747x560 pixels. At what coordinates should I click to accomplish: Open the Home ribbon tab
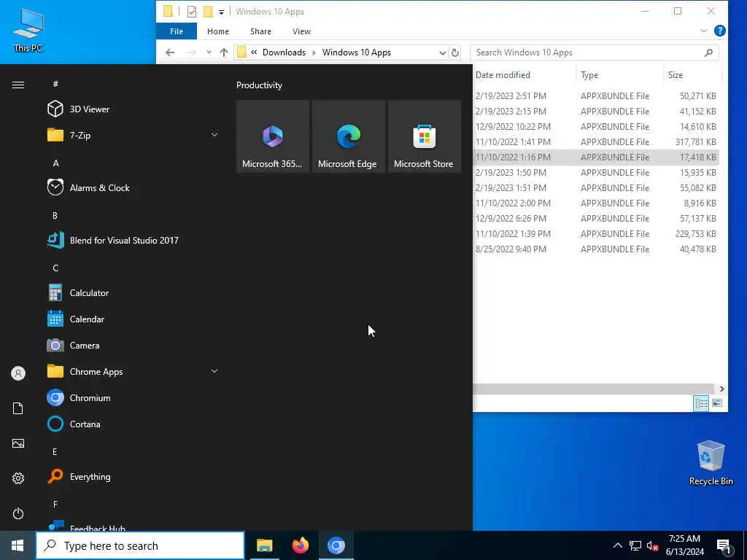[x=218, y=31]
